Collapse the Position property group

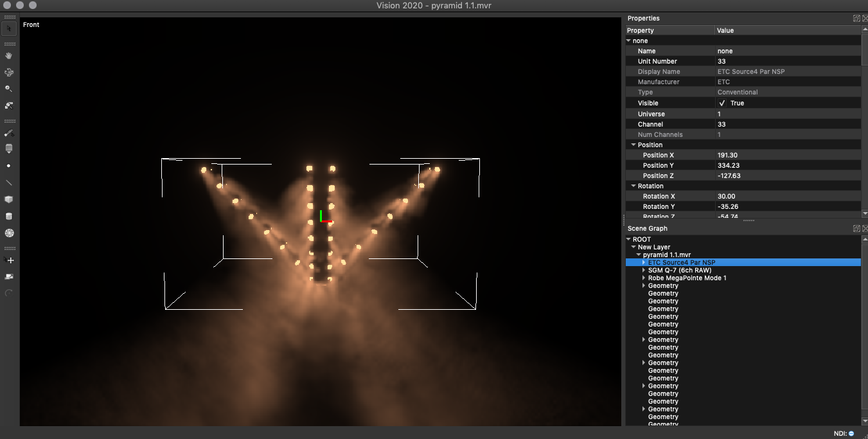(x=633, y=145)
